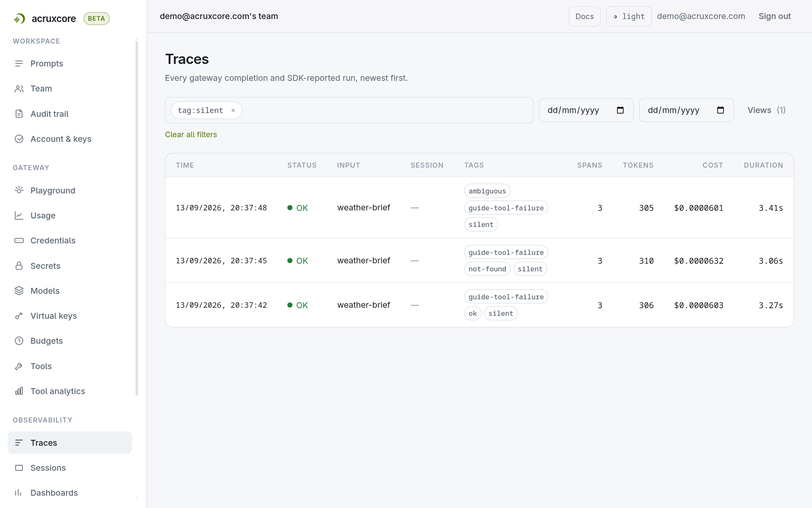The image size is (812, 508).
Task: Open Tool analytics via bar-chart icon
Action: coord(19,391)
